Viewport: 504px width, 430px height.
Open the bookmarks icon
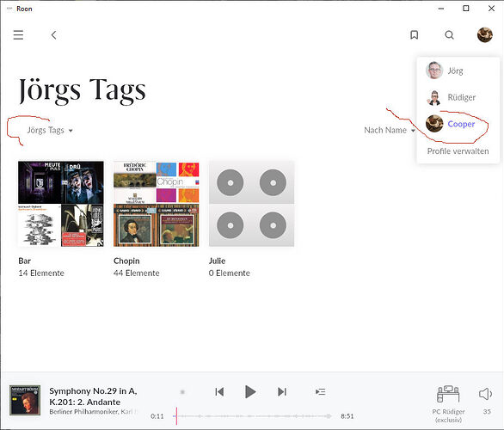pos(415,34)
